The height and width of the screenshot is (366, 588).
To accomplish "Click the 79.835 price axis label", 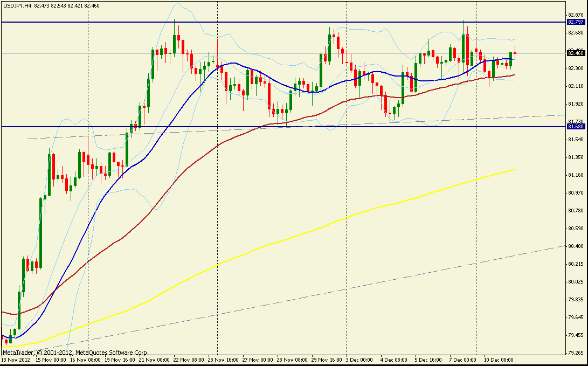I will coord(576,300).
